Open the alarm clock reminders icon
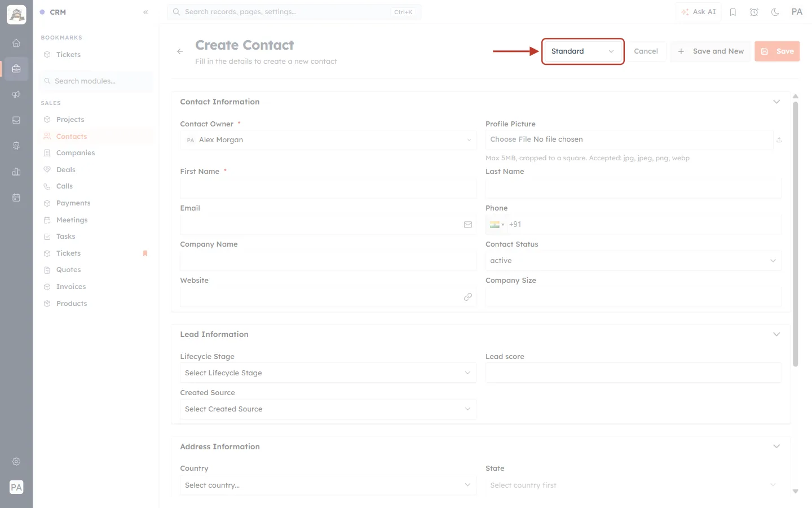The width and height of the screenshot is (812, 508). click(754, 12)
